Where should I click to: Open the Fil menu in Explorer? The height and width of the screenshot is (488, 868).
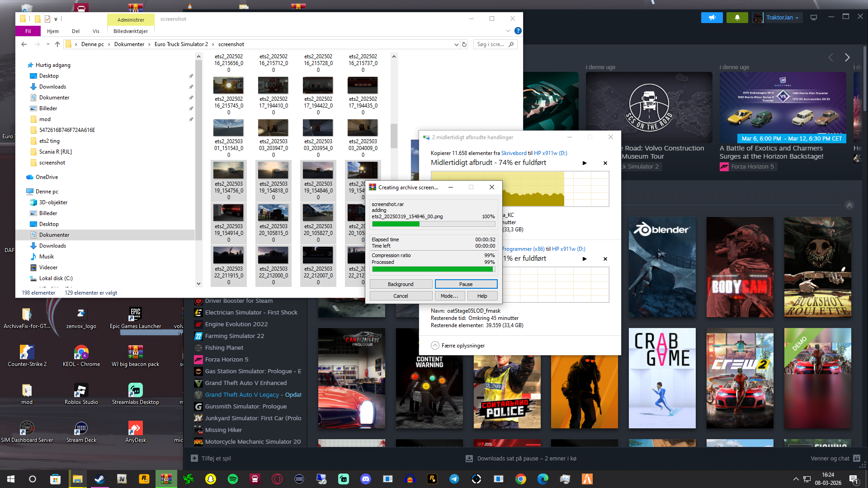28,31
